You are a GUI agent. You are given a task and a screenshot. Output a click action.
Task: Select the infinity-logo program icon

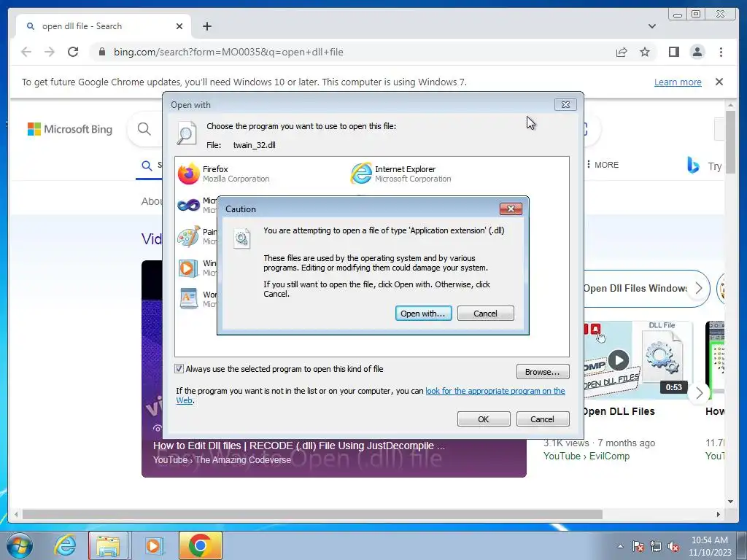pyautogui.click(x=189, y=205)
